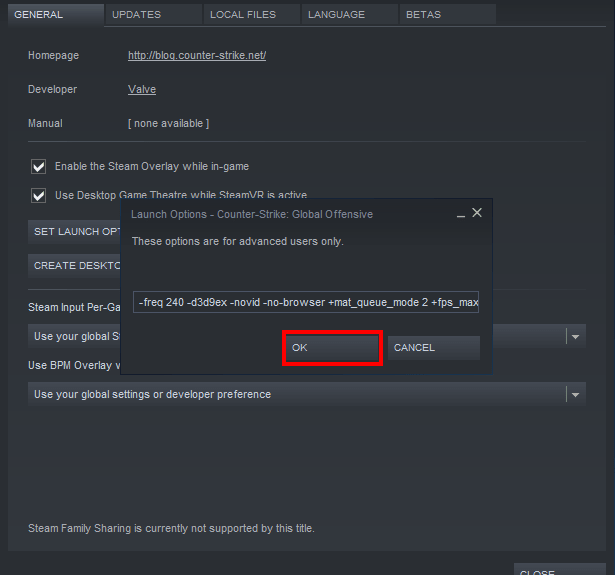Open the BPM Overlay settings dropdown
615x575 pixels.
pos(307,394)
